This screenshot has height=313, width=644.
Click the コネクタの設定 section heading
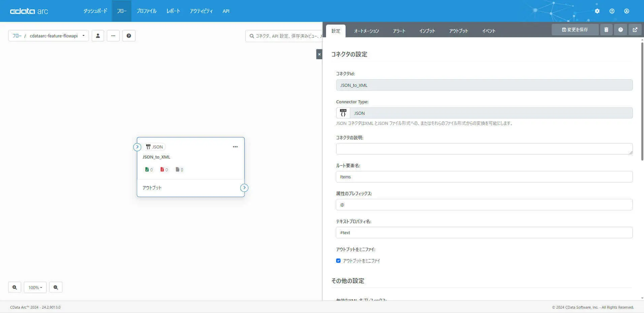[x=349, y=54]
